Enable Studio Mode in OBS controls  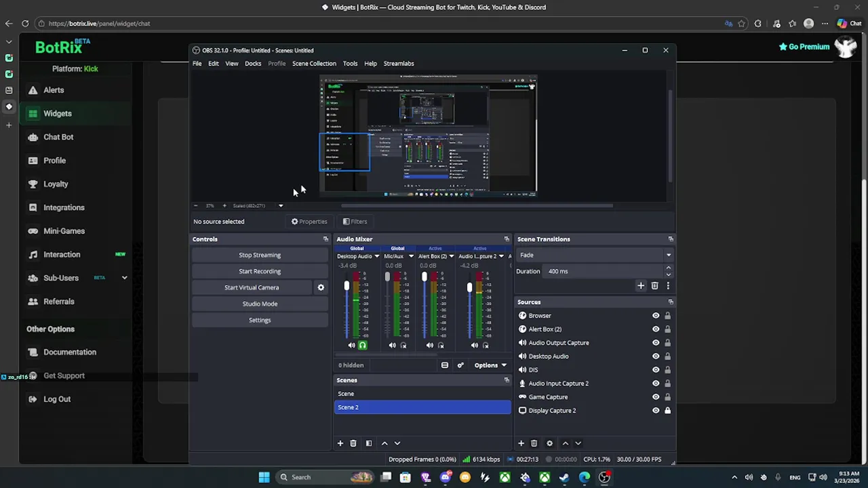point(260,304)
